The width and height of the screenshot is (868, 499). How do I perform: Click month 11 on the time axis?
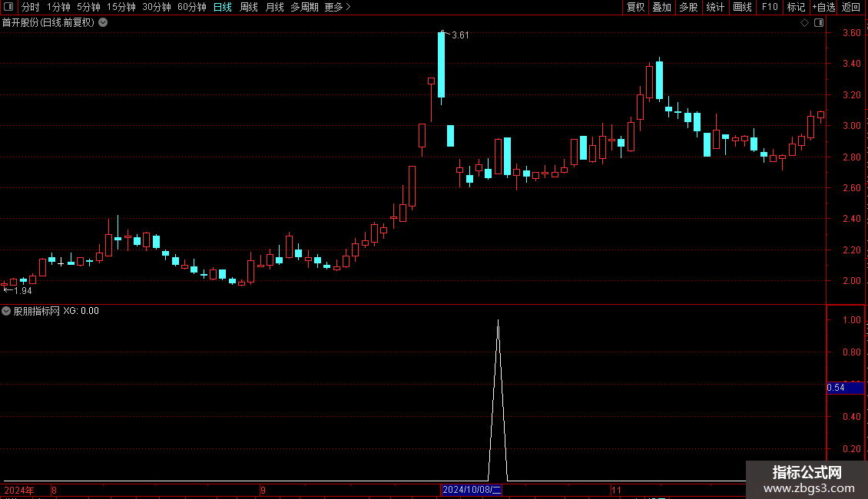coord(616,490)
